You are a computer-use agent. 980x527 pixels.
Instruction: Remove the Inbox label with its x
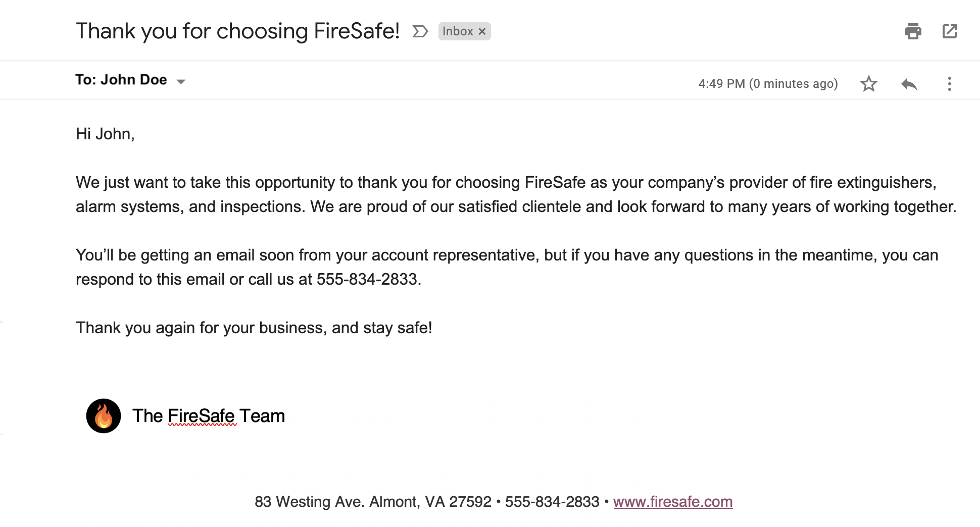[483, 31]
